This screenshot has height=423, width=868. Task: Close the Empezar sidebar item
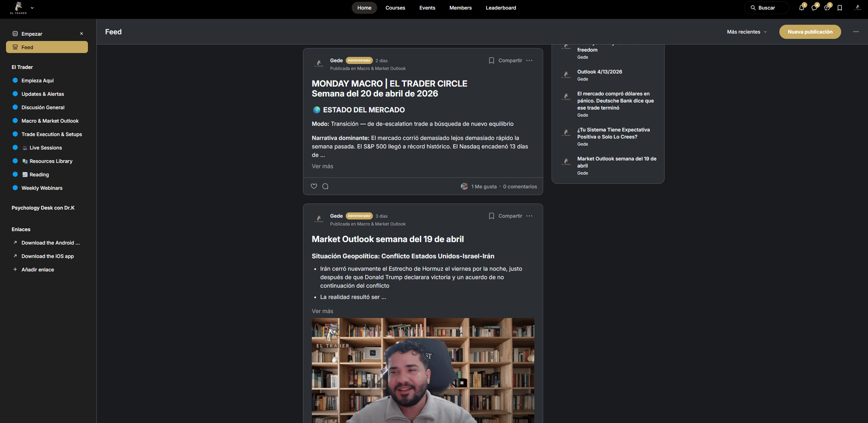tap(82, 34)
